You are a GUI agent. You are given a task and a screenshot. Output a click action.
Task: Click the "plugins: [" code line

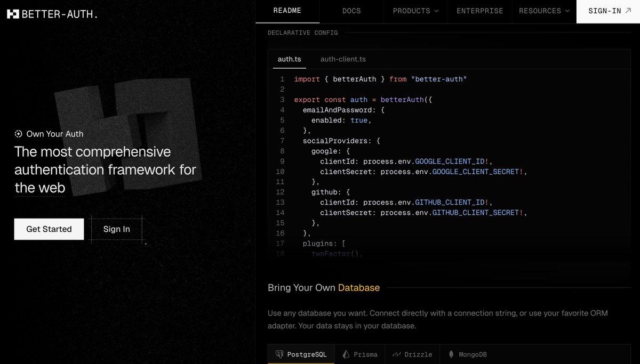(324, 244)
